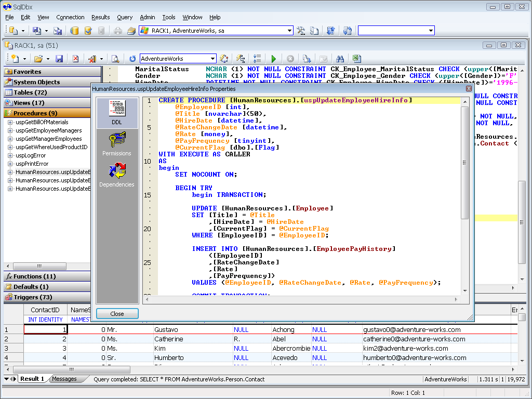
Task: Open the Query menu
Action: (x=125, y=17)
